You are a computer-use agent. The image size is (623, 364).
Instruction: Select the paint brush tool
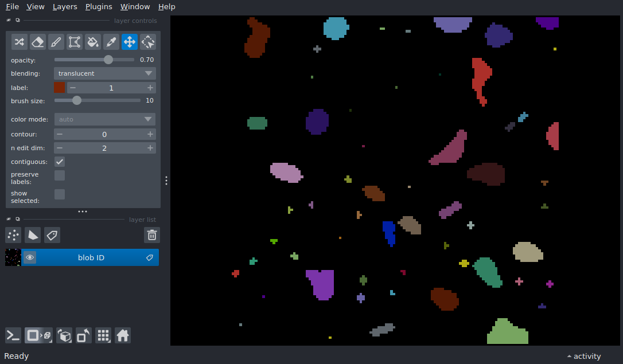56,41
